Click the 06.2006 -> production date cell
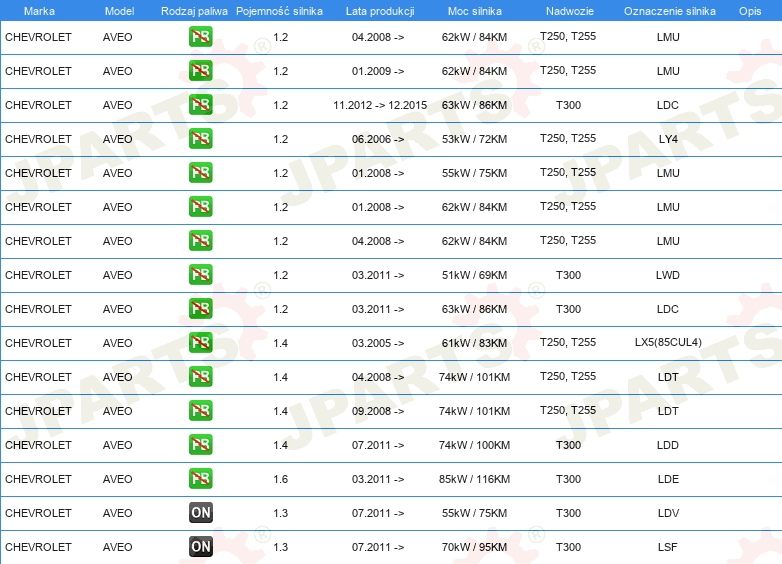The width and height of the screenshot is (782, 564). coord(378,139)
